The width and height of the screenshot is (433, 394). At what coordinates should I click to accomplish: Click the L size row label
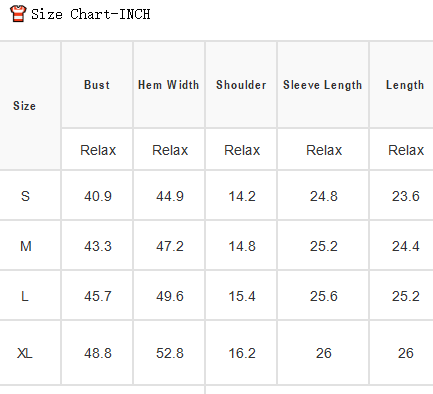(x=25, y=296)
